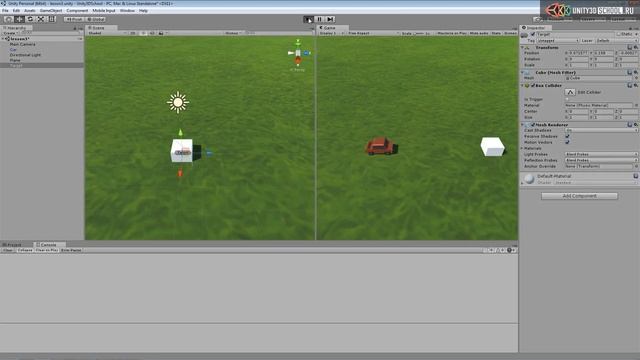Toggle the Global/Local handle rotation button
The image size is (640, 360).
coord(96,19)
